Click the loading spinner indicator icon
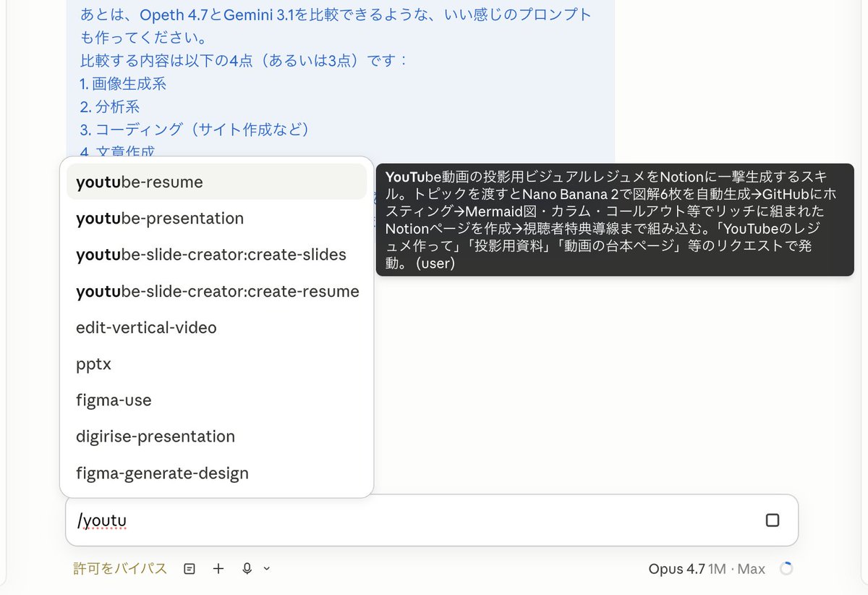The width and height of the screenshot is (868, 595). [786, 569]
